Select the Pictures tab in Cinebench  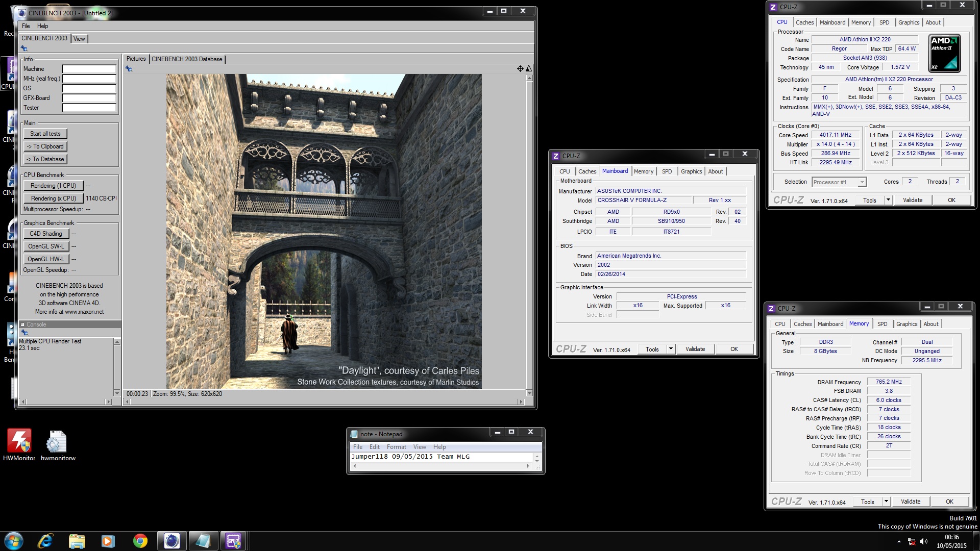(136, 59)
